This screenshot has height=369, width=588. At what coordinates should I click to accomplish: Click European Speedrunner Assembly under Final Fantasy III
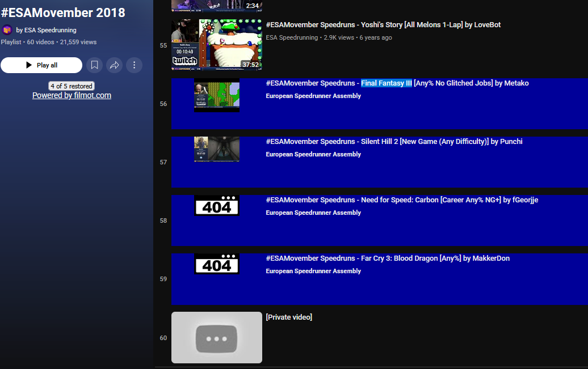[x=313, y=96]
